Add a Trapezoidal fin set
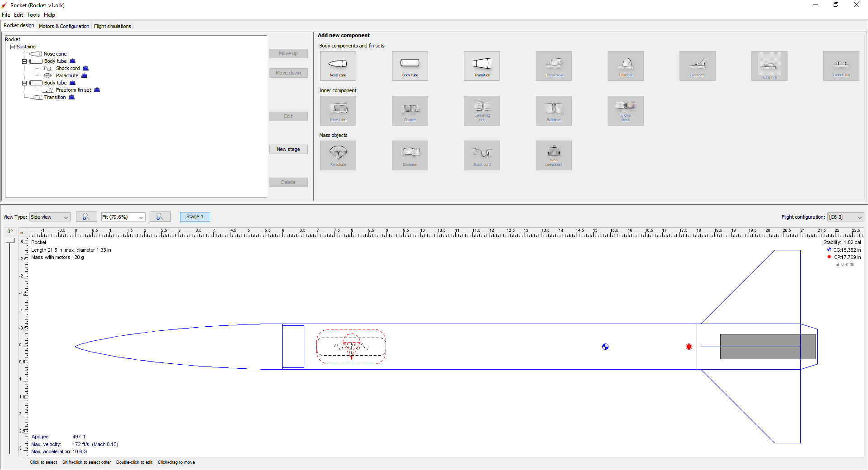Image resolution: width=868 pixels, height=470 pixels. 553,66
